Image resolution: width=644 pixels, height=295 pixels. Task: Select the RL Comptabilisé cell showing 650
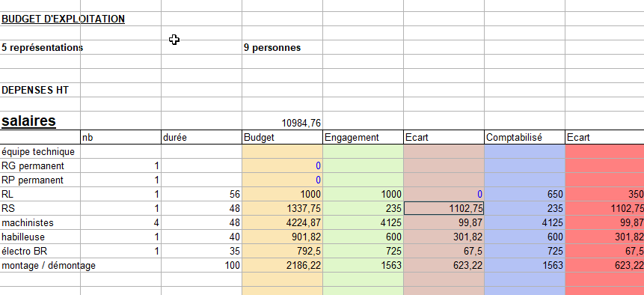pyautogui.click(x=524, y=195)
